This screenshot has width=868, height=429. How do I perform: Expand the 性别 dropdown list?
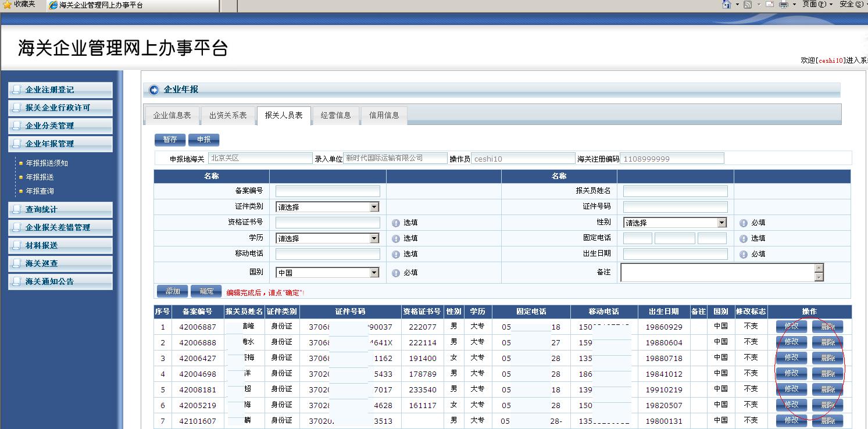(721, 223)
